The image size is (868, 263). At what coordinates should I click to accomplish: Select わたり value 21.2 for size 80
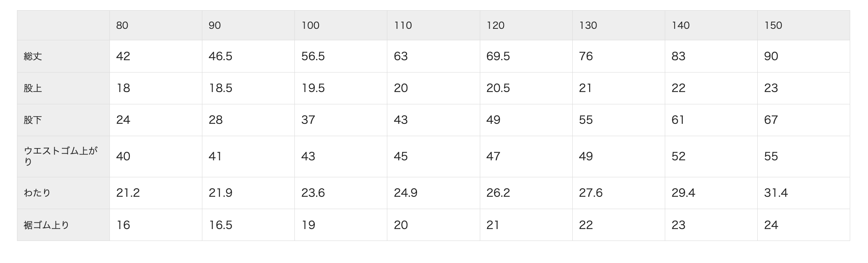click(128, 193)
